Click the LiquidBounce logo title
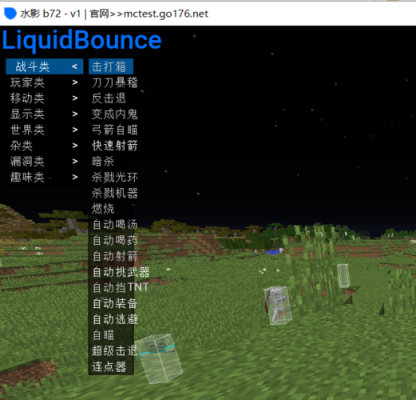This screenshot has height=400, width=416. pos(82,40)
